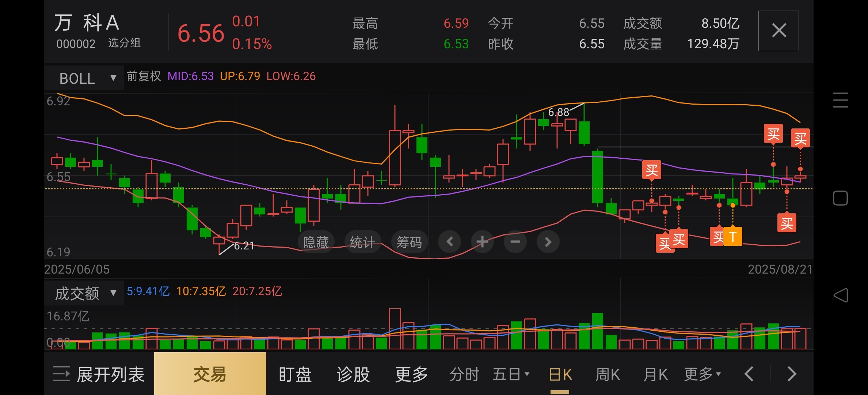Go to next stock with right chevron

coord(792,374)
